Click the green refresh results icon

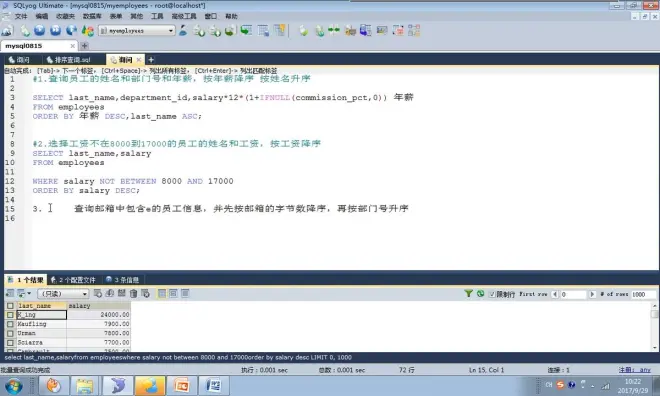pos(480,294)
